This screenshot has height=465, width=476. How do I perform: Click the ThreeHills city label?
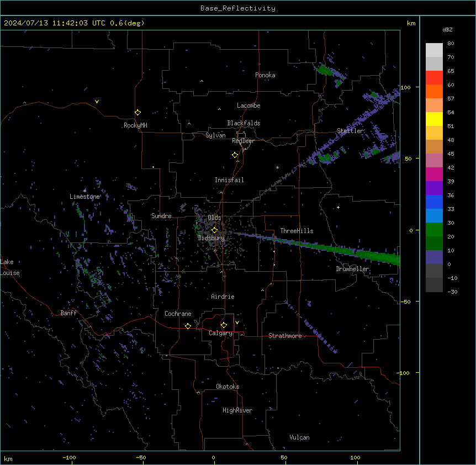[297, 231]
